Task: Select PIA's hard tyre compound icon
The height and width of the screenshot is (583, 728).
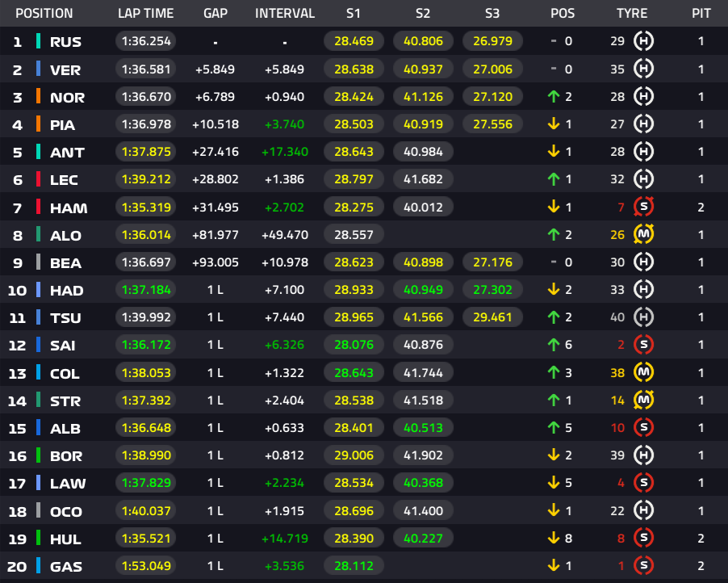Action: (643, 124)
